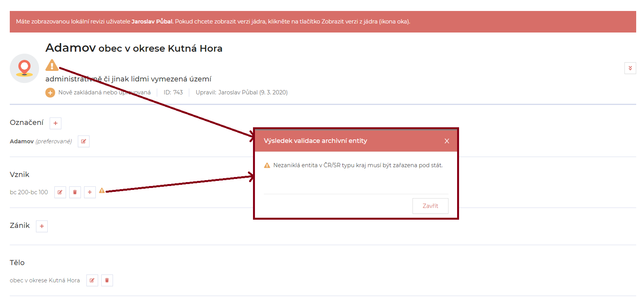Screen dimensions: 644x298
Task: Edit the preferred Adamov designation
Action: pos(84,141)
